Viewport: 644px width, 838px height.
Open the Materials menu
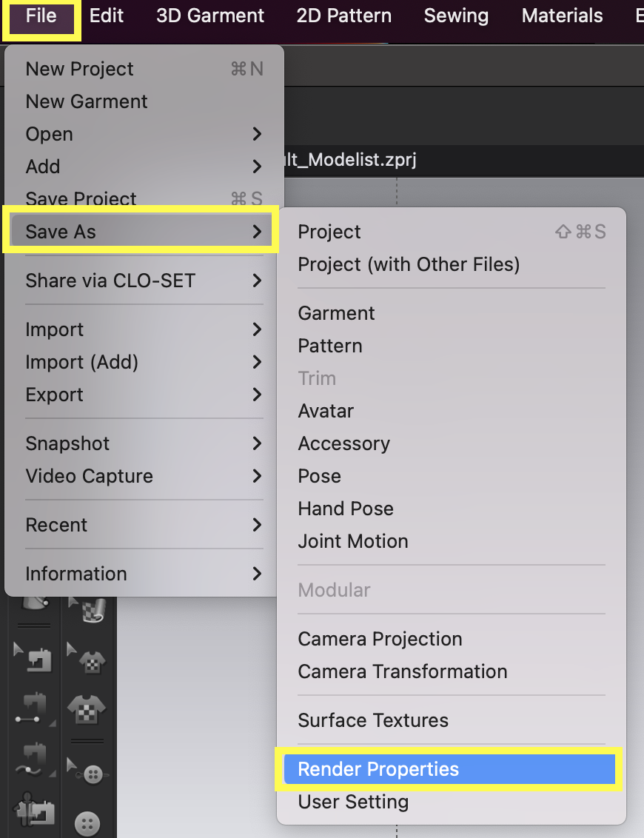pyautogui.click(x=562, y=16)
